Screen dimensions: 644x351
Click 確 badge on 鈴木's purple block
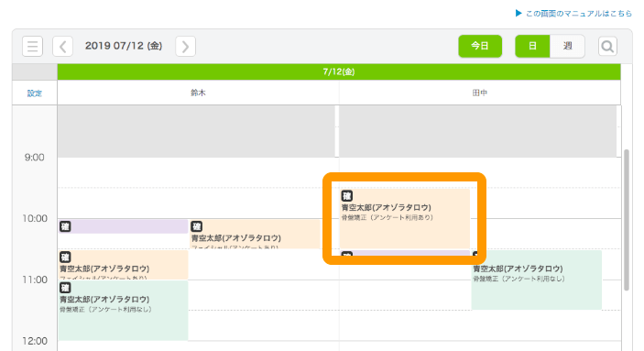pyautogui.click(x=65, y=226)
